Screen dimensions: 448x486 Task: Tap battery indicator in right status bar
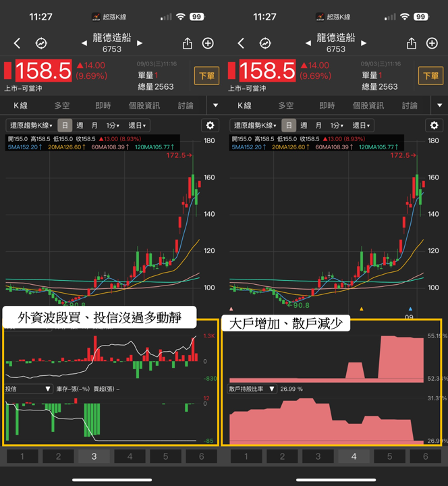click(x=422, y=17)
